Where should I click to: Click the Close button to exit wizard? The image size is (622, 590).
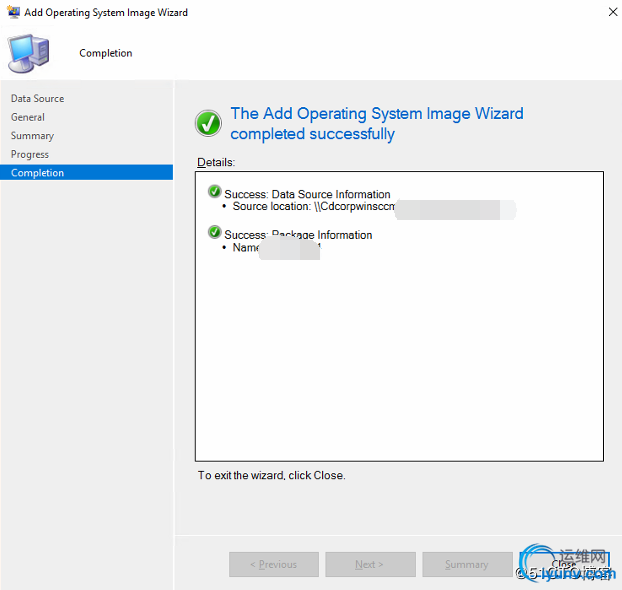[564, 564]
